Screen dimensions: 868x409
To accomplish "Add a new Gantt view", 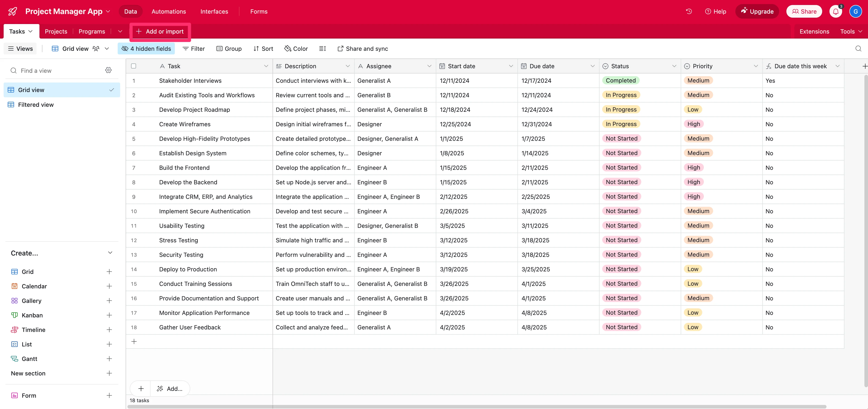I will pyautogui.click(x=109, y=358).
